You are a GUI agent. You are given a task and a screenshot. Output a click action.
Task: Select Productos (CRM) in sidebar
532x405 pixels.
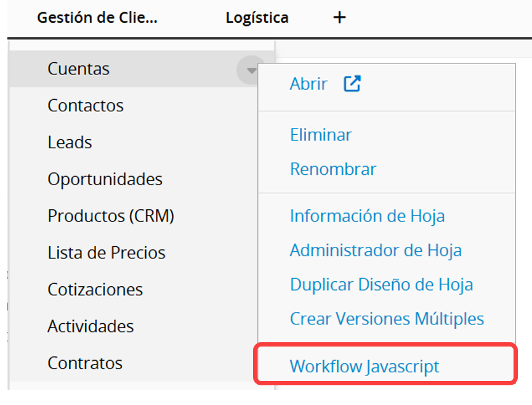(111, 216)
